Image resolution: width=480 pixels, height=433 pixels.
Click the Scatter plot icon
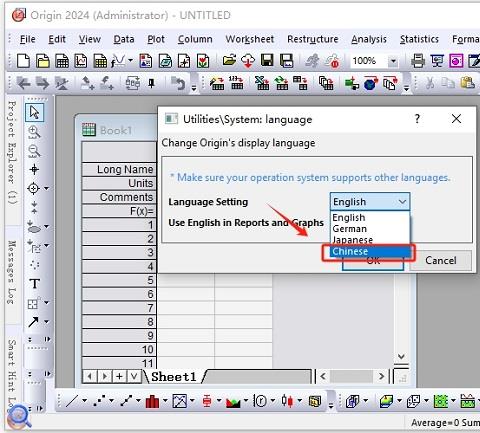99,401
